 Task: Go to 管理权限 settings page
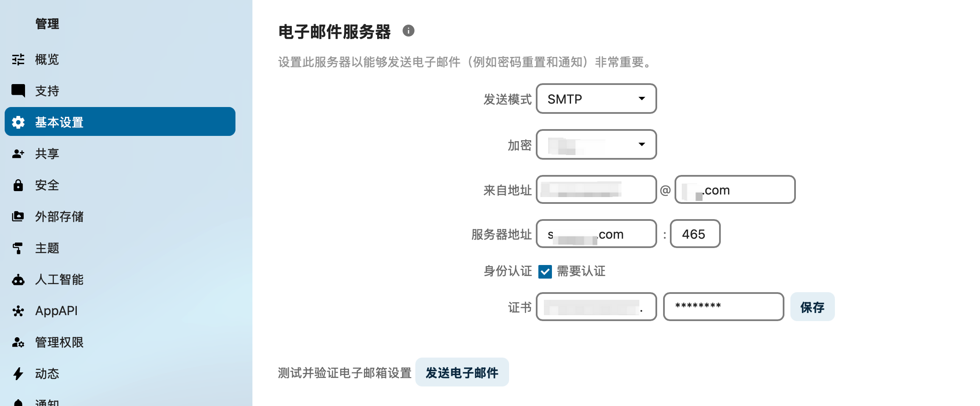pos(59,342)
